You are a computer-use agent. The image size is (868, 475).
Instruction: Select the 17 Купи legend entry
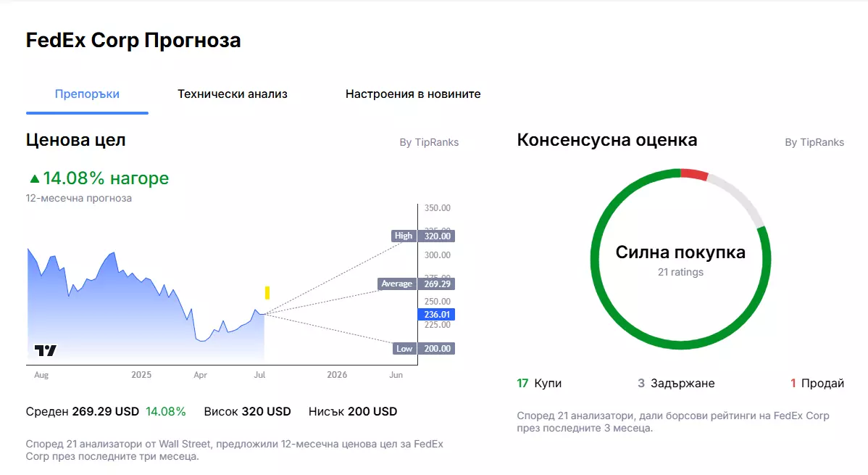click(x=539, y=383)
